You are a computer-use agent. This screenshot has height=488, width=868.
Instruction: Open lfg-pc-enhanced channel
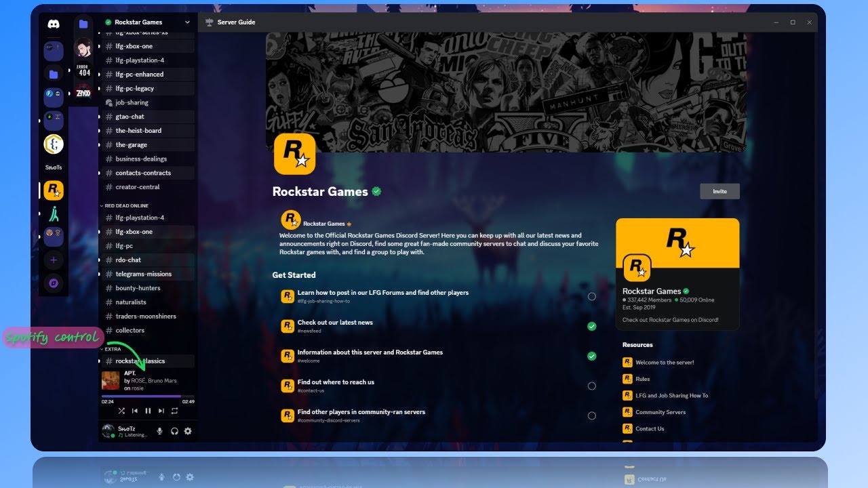(148, 75)
